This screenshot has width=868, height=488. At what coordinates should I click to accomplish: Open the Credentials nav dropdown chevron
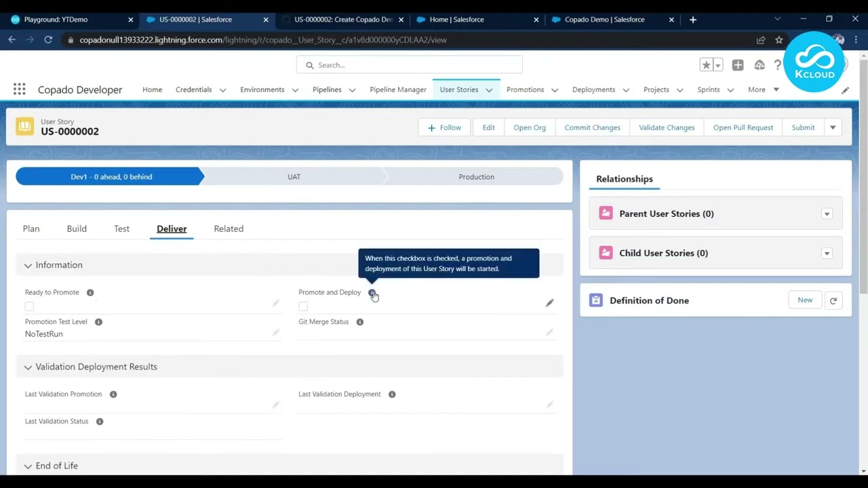click(x=223, y=90)
